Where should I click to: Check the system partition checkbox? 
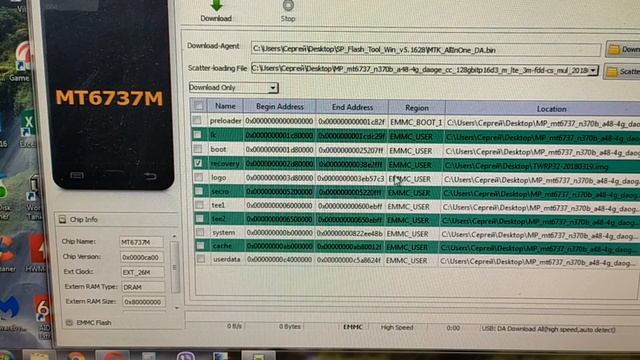pos(200,232)
